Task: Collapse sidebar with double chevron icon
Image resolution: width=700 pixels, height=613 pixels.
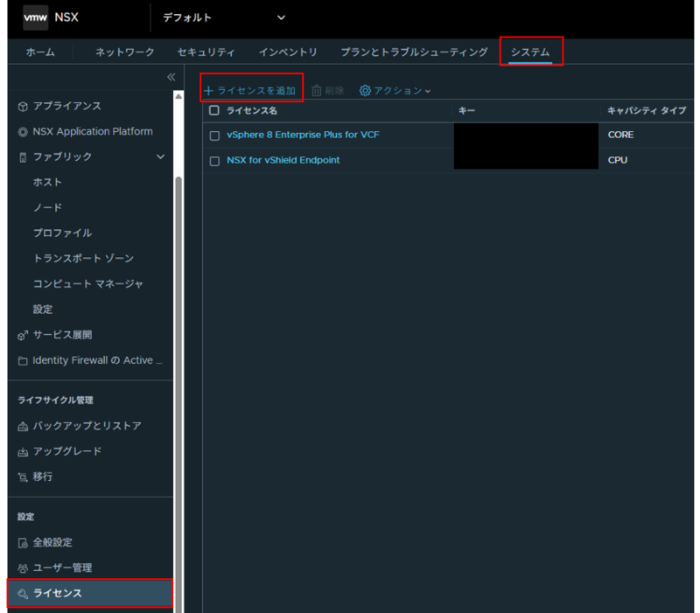Action: 171,77
